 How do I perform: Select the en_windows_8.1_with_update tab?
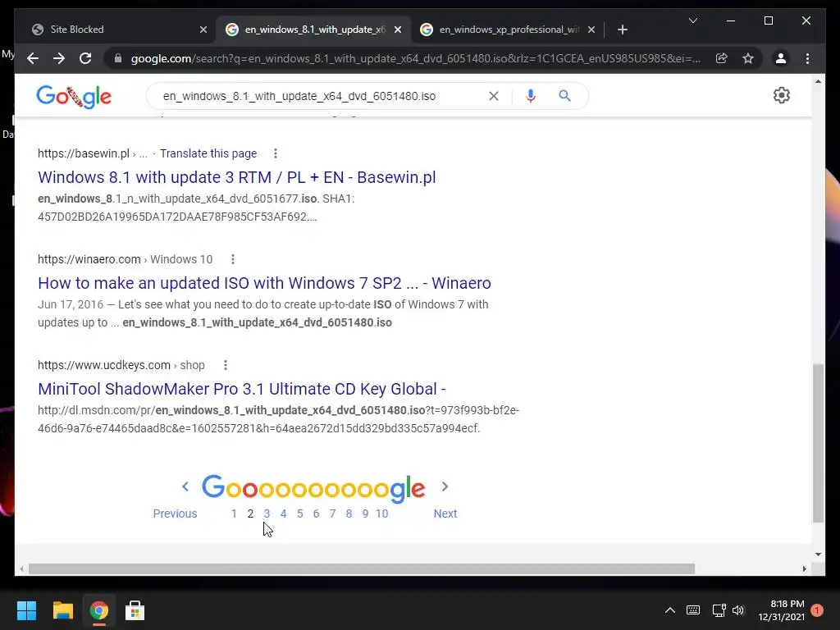(313, 30)
